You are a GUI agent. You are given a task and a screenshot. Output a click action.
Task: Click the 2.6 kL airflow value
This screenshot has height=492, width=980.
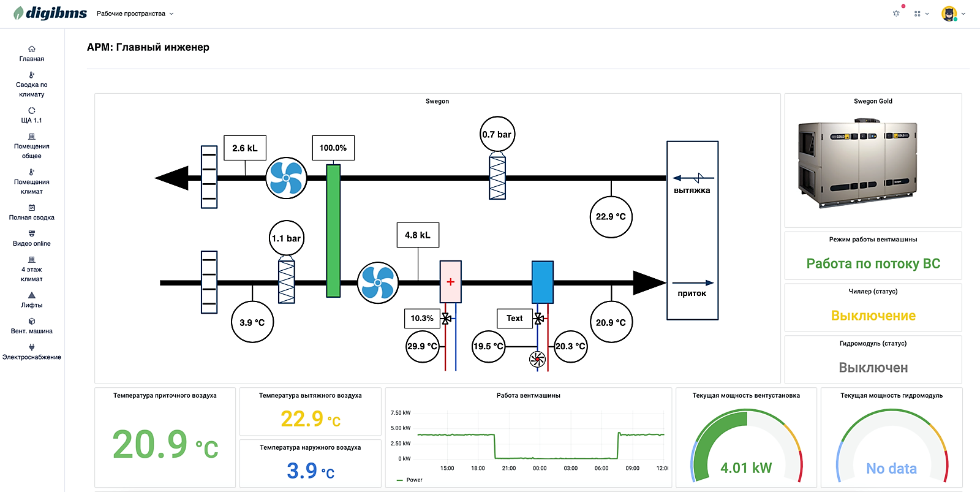[x=245, y=148]
